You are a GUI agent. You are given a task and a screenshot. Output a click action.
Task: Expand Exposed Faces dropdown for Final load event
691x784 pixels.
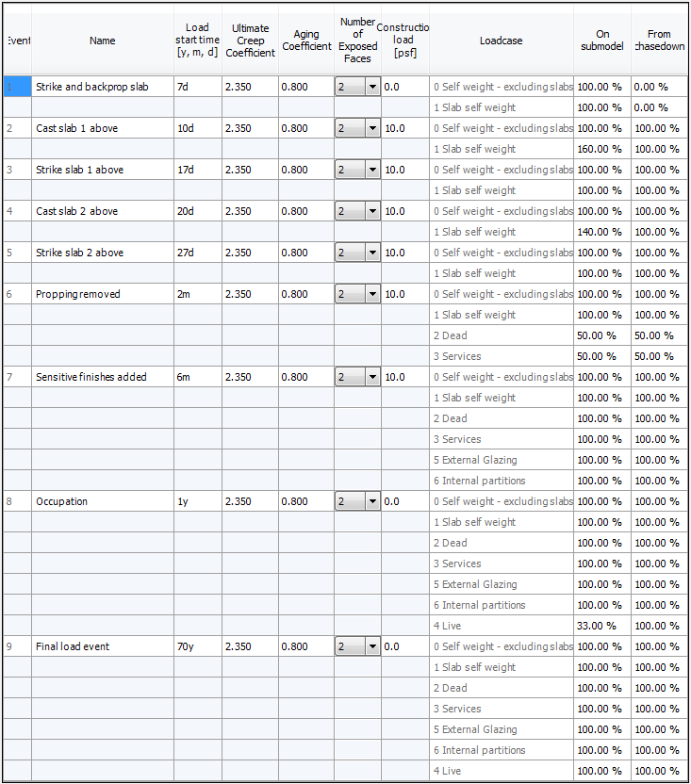tap(372, 646)
